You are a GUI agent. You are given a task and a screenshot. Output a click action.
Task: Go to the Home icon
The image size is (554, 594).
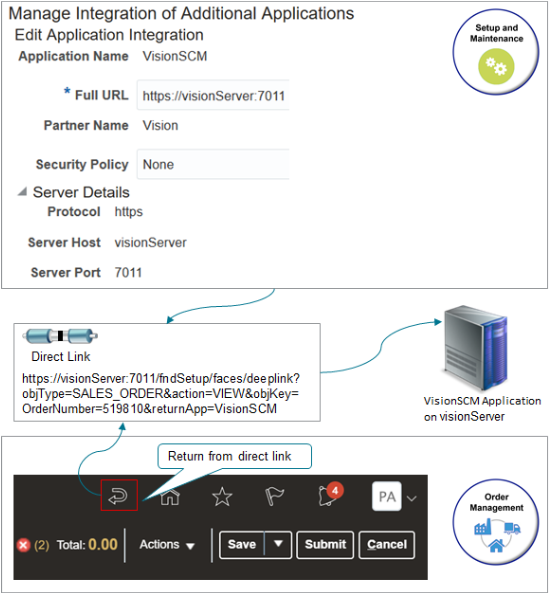click(x=170, y=496)
